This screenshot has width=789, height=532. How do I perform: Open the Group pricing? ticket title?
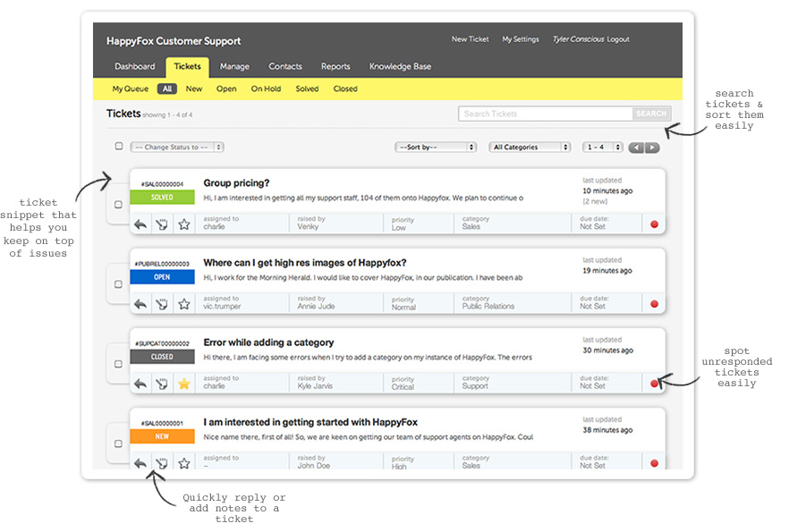236,183
